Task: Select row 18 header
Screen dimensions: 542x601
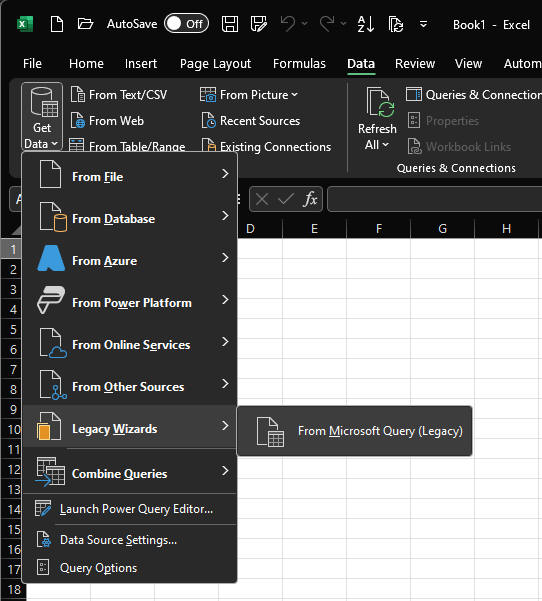Action: coord(14,590)
